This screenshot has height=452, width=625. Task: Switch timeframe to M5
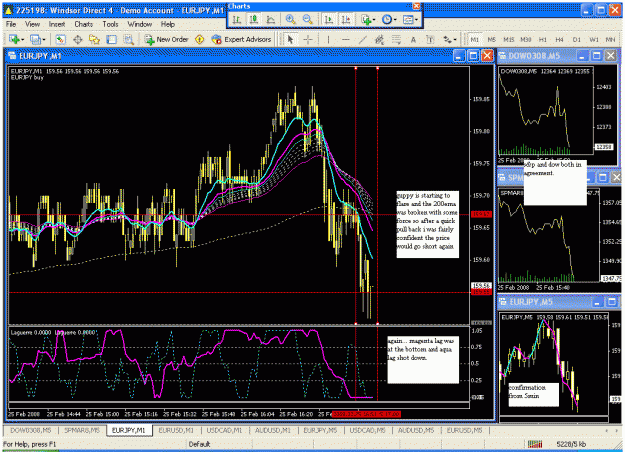click(491, 39)
